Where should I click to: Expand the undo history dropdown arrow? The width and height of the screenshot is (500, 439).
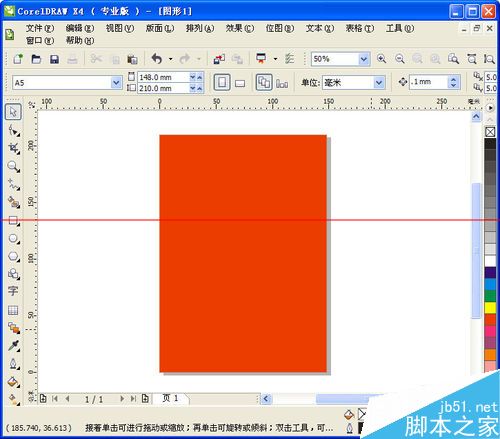(x=170, y=59)
